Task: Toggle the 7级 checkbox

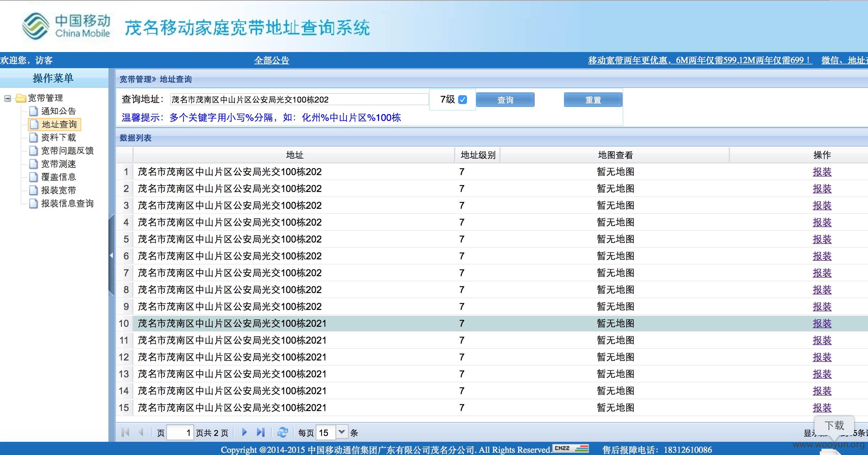Action: [x=463, y=100]
